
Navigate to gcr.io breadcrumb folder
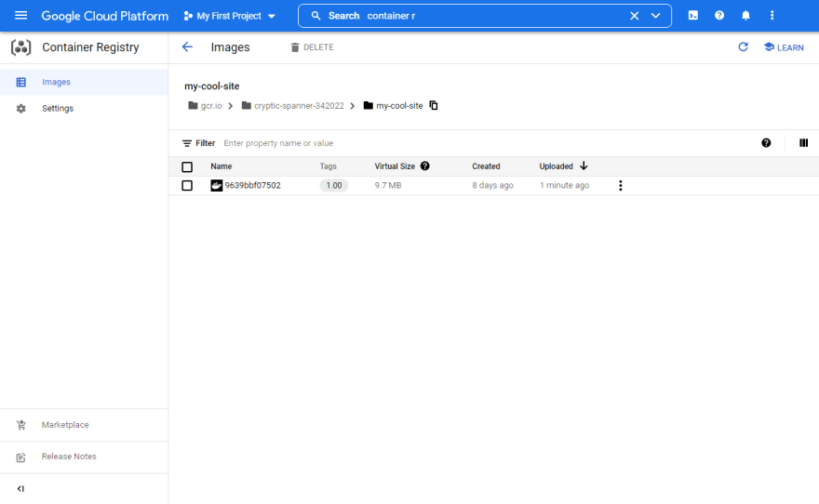[205, 106]
